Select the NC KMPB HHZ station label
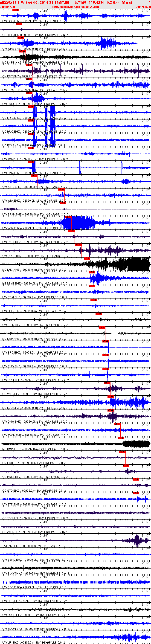Viewport: 151px width, 644px height. point(35,449)
